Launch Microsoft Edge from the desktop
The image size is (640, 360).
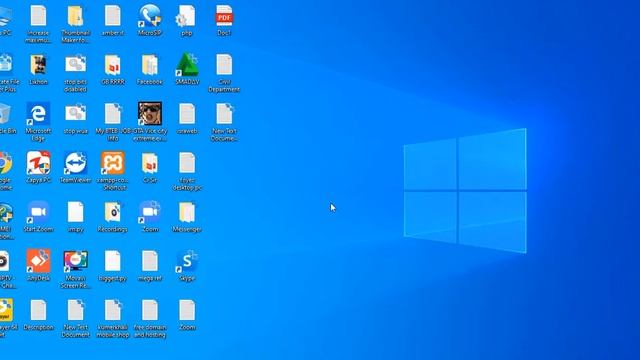tap(38, 122)
